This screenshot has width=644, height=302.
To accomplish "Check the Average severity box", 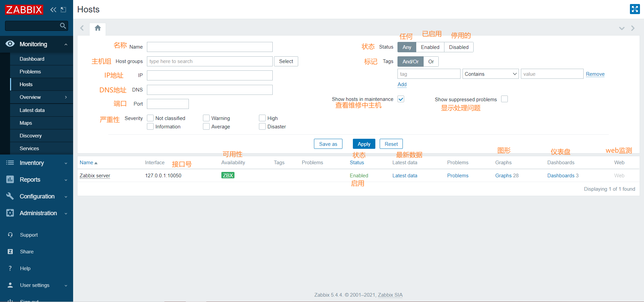I will [x=206, y=126].
